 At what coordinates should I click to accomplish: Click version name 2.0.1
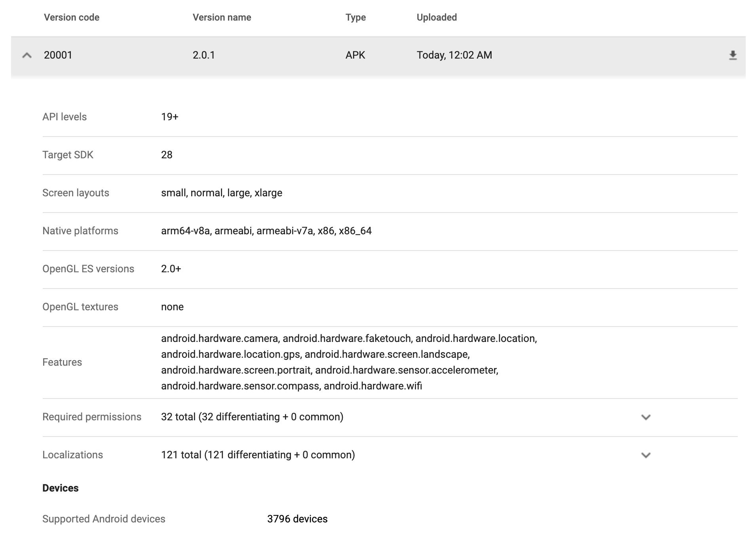tap(203, 55)
